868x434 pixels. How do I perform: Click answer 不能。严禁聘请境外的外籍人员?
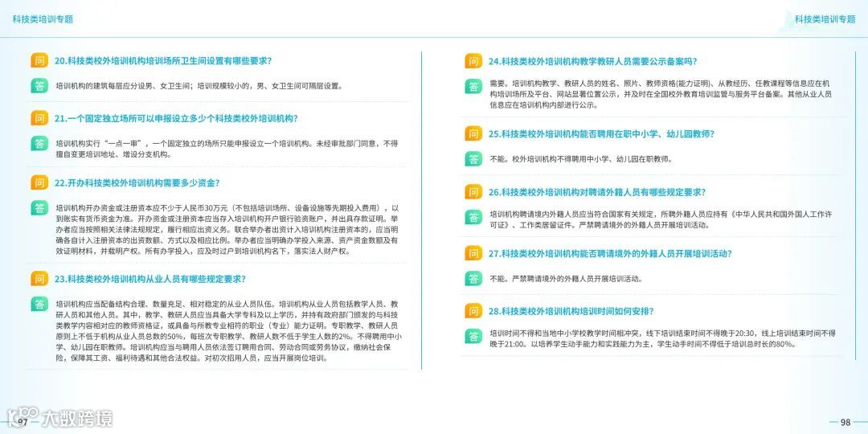[567, 278]
